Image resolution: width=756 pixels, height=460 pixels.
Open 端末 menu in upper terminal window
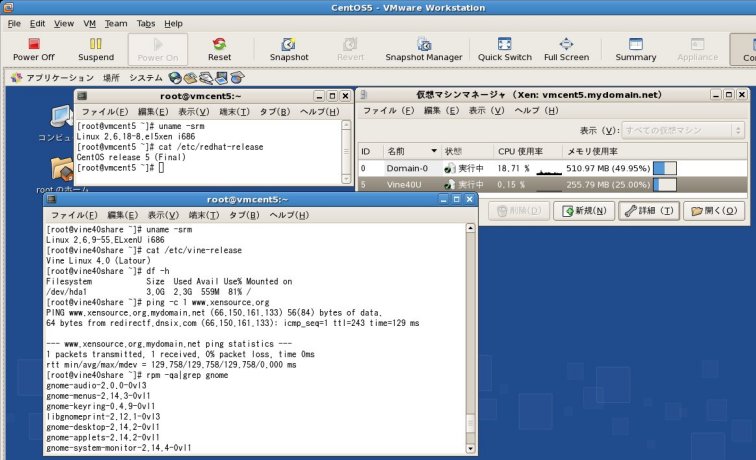click(234, 112)
